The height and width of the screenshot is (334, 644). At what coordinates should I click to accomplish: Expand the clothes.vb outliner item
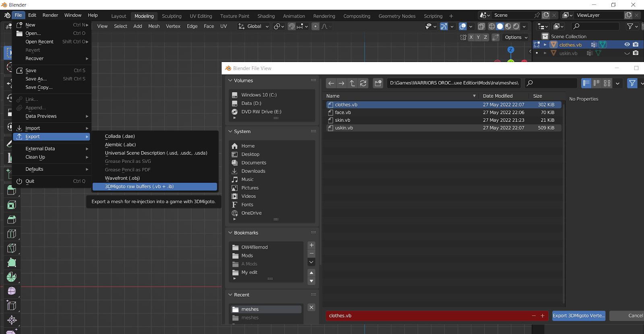(x=545, y=45)
